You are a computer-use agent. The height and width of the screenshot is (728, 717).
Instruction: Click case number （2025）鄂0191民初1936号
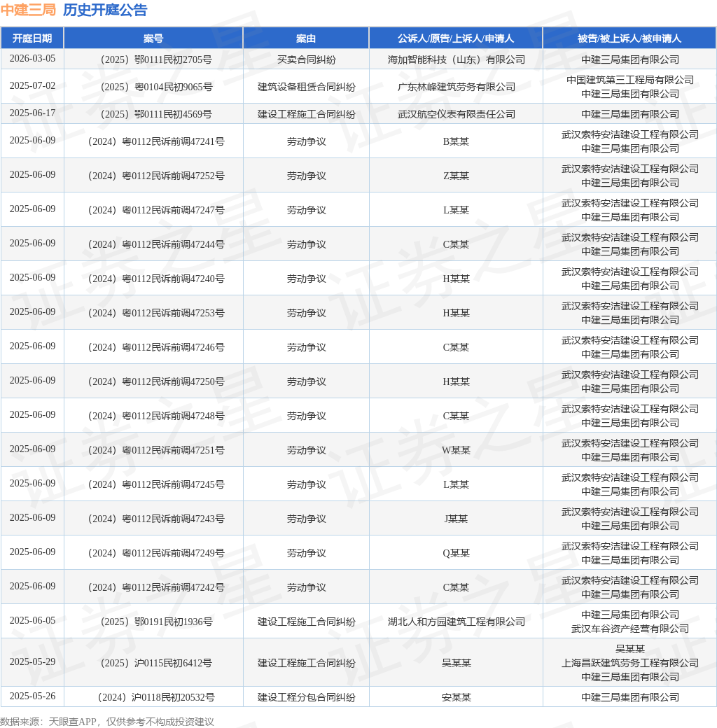pyautogui.click(x=157, y=622)
